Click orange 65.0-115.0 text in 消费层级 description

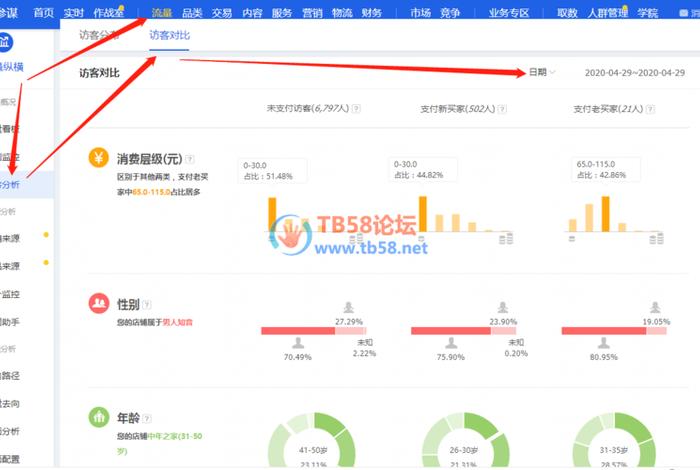tap(151, 192)
